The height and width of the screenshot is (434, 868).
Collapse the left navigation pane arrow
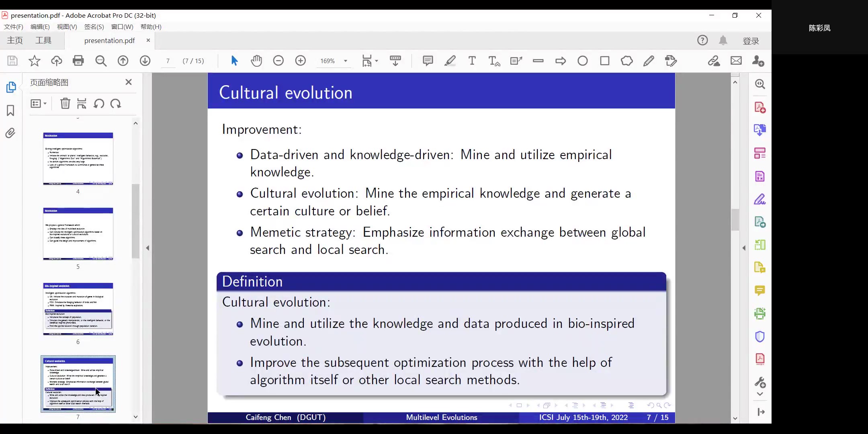(147, 248)
